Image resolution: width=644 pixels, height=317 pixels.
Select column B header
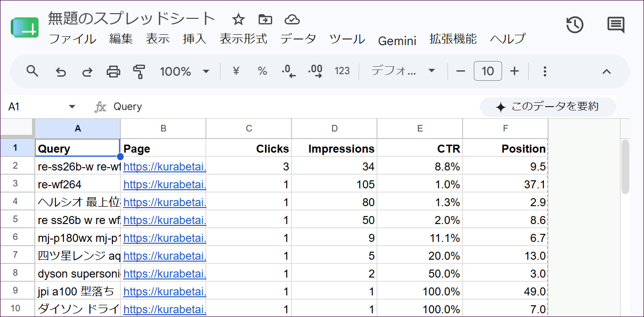[163, 128]
